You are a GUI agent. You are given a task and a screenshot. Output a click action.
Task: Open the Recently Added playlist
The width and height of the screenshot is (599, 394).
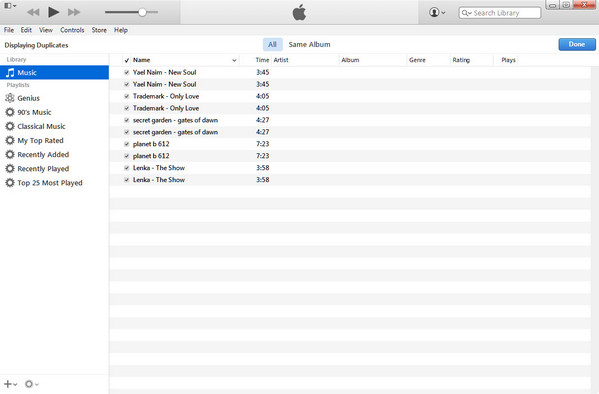point(54,155)
